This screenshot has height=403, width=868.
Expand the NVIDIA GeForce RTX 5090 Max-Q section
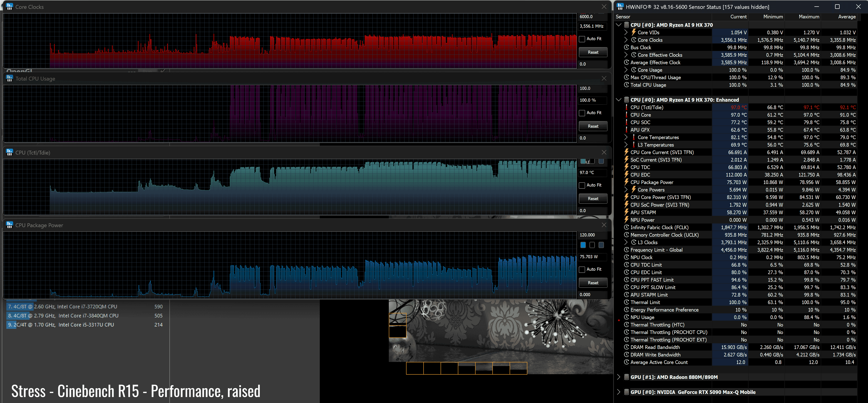pyautogui.click(x=619, y=392)
